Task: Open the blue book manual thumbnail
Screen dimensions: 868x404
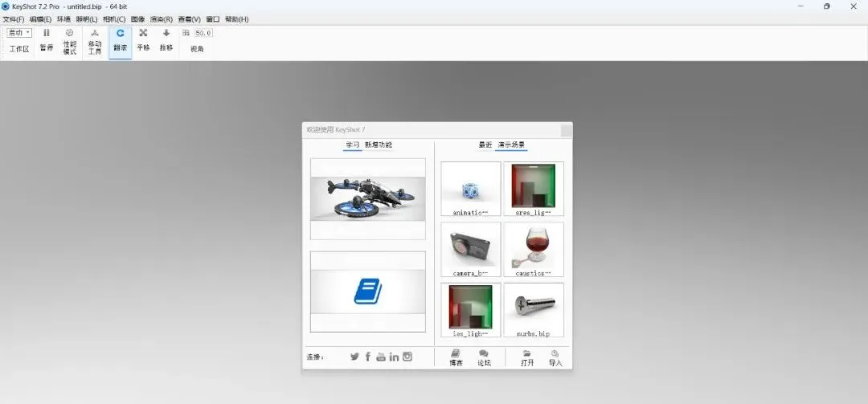Action: pos(368,292)
